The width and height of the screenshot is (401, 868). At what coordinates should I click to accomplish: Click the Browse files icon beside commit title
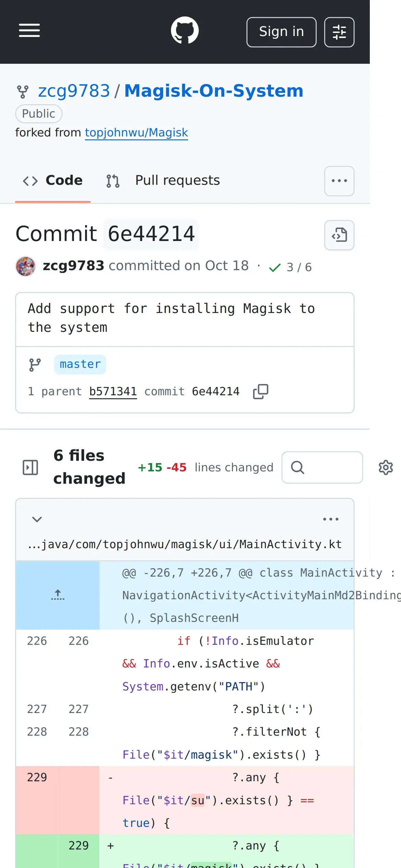(x=339, y=235)
